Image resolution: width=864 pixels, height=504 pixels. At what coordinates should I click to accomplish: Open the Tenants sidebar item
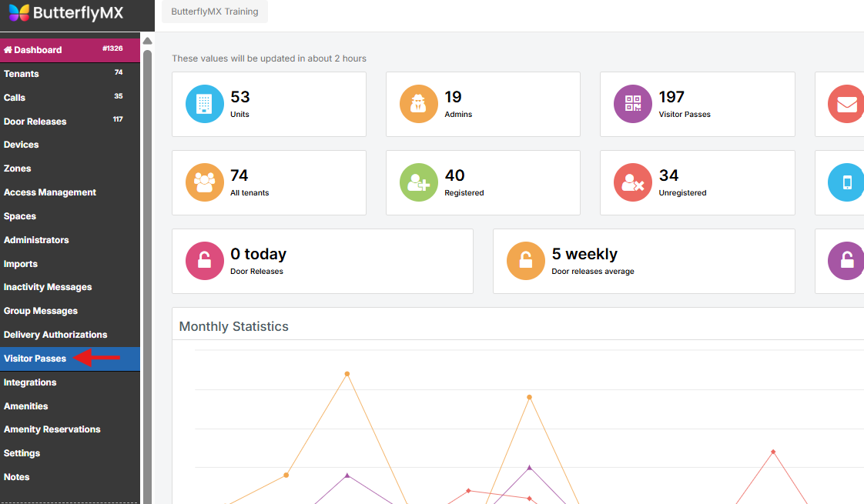click(22, 74)
